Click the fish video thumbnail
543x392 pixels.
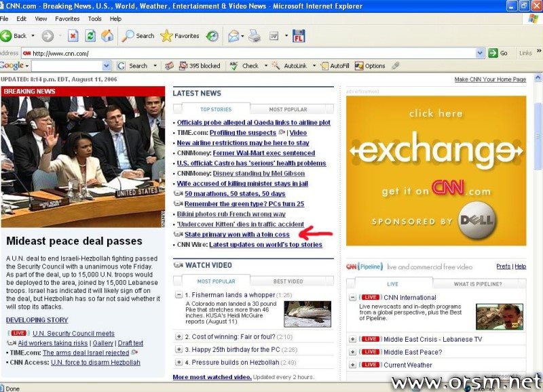(307, 314)
